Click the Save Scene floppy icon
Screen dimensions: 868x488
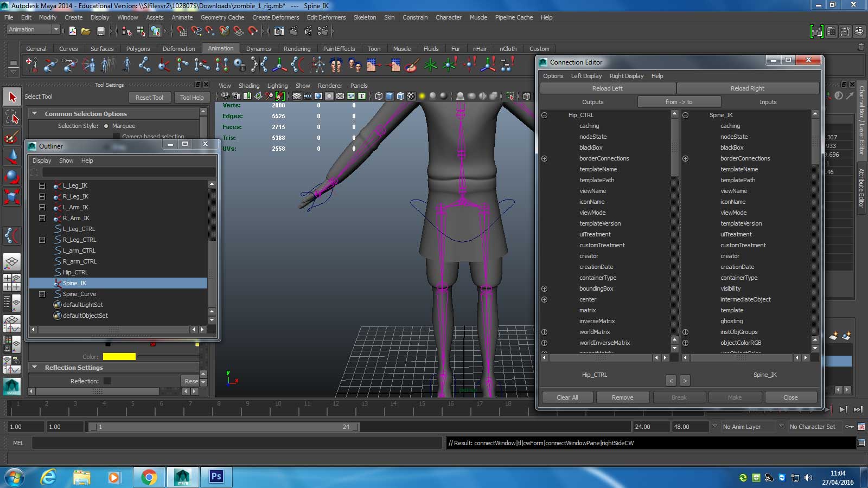click(x=100, y=31)
